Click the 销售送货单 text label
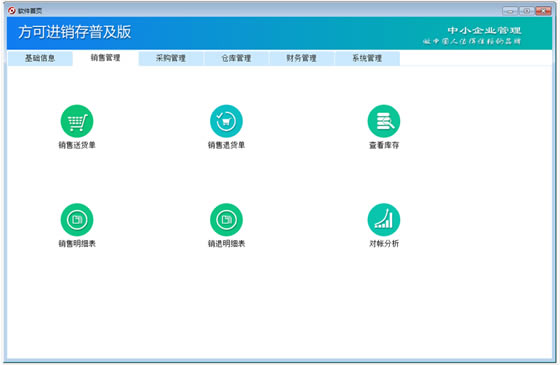Viewport: 560px width, 365px height. tap(77, 145)
